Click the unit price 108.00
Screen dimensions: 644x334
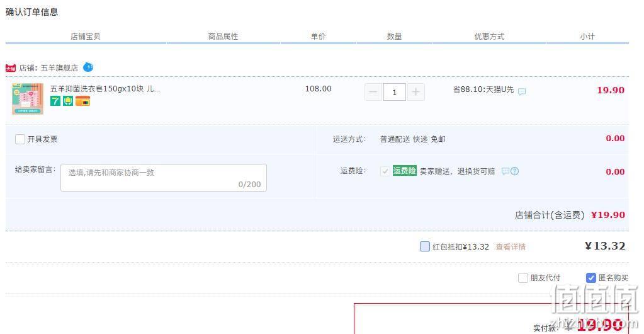tap(318, 89)
